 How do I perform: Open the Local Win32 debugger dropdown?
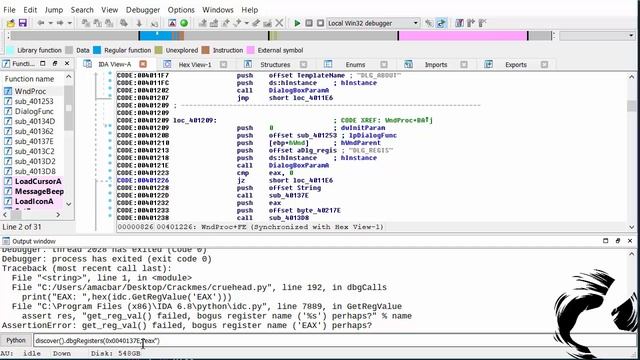pyautogui.click(x=373, y=23)
